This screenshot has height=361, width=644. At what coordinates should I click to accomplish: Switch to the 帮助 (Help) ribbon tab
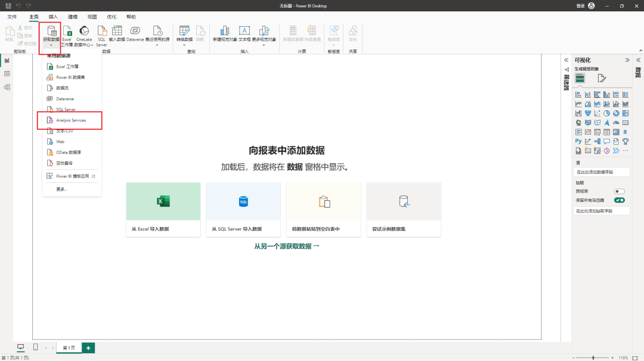(131, 17)
